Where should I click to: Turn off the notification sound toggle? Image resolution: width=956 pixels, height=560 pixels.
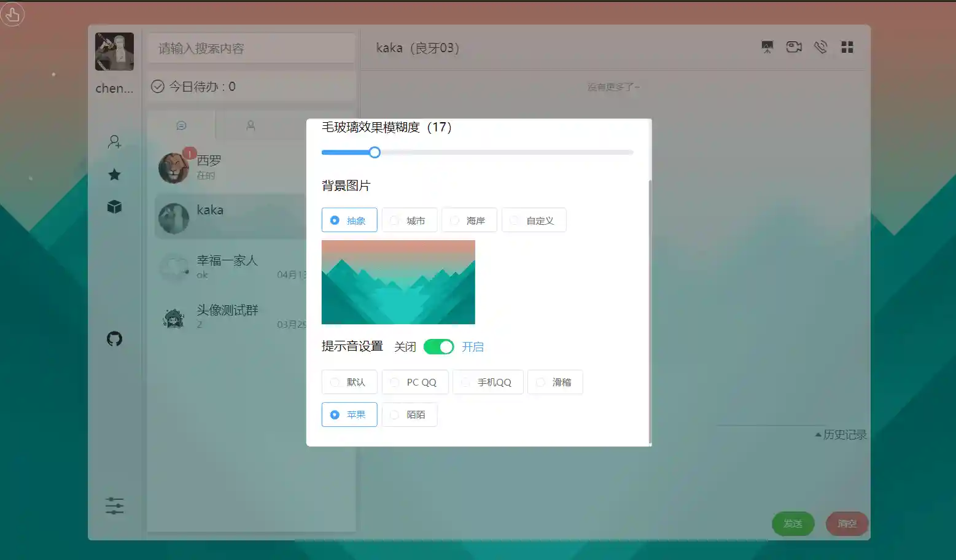coord(438,346)
